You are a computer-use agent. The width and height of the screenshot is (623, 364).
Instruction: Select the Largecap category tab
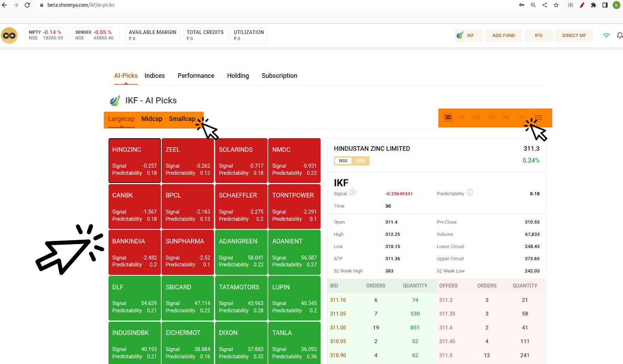pyautogui.click(x=121, y=119)
